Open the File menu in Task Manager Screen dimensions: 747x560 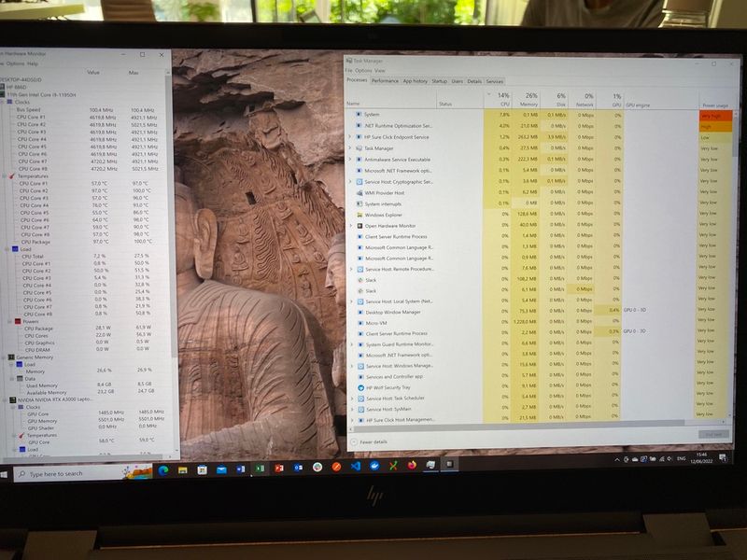tap(348, 71)
